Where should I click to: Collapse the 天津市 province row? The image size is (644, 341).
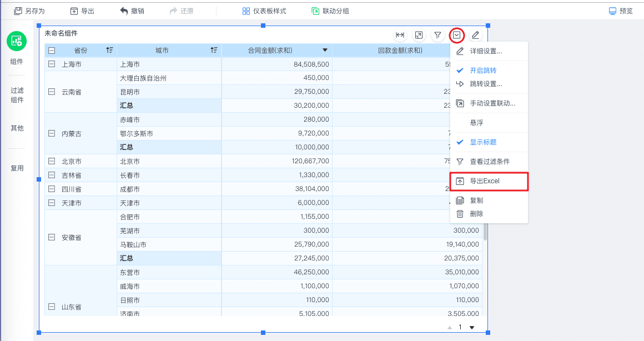(52, 203)
